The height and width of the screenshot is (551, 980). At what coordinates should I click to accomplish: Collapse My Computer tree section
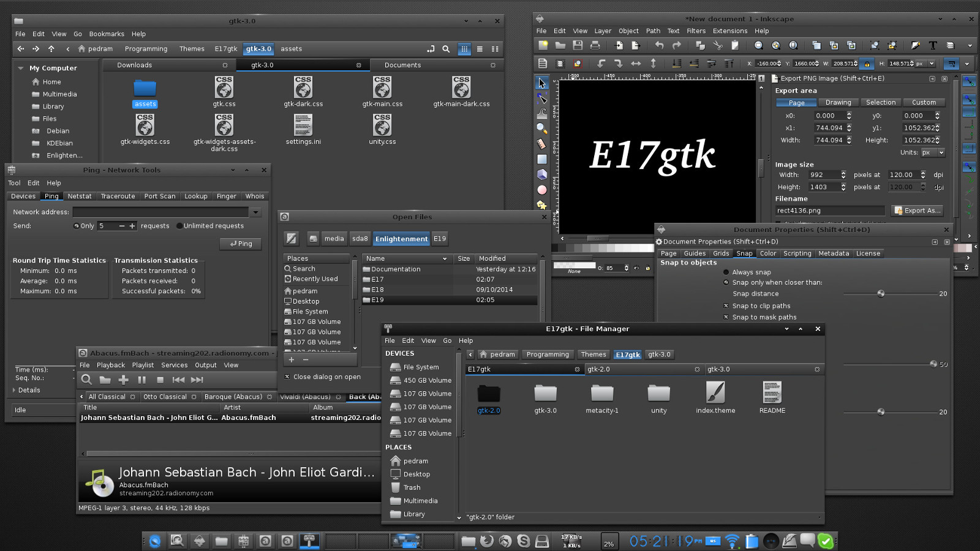[21, 69]
